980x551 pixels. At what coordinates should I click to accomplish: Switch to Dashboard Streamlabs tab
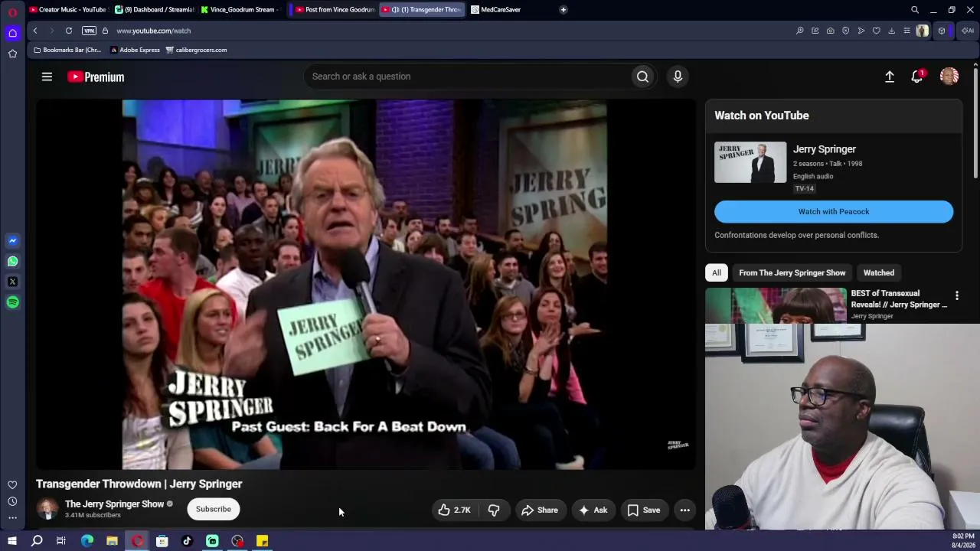(155, 9)
